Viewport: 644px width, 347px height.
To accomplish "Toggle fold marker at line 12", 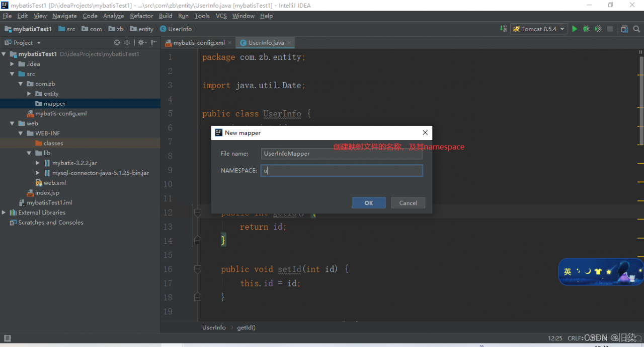I will [x=198, y=213].
